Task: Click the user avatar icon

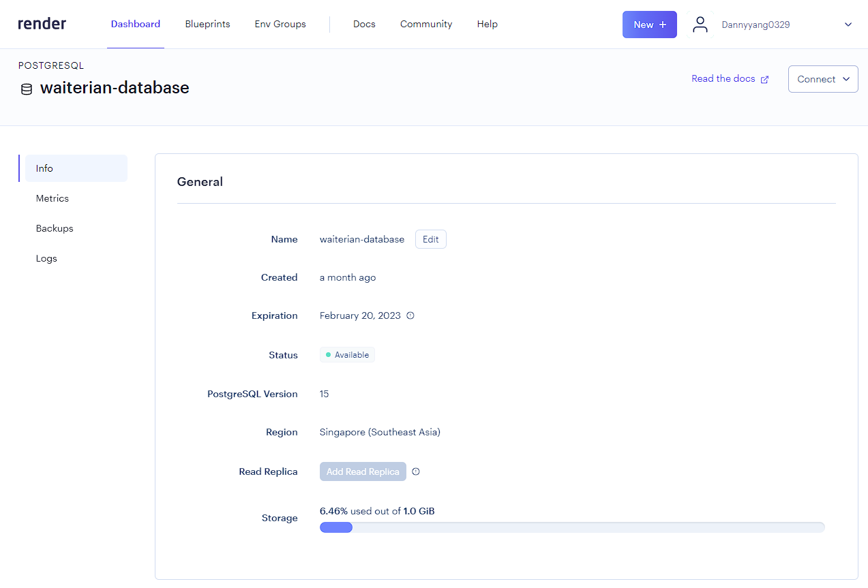Action: pyautogui.click(x=700, y=25)
